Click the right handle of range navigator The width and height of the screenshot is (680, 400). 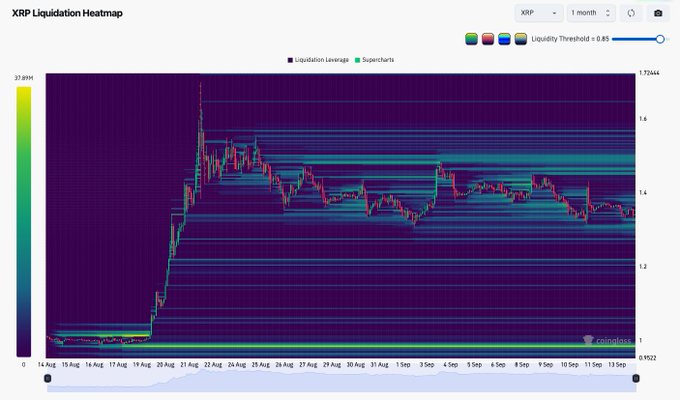(636, 378)
